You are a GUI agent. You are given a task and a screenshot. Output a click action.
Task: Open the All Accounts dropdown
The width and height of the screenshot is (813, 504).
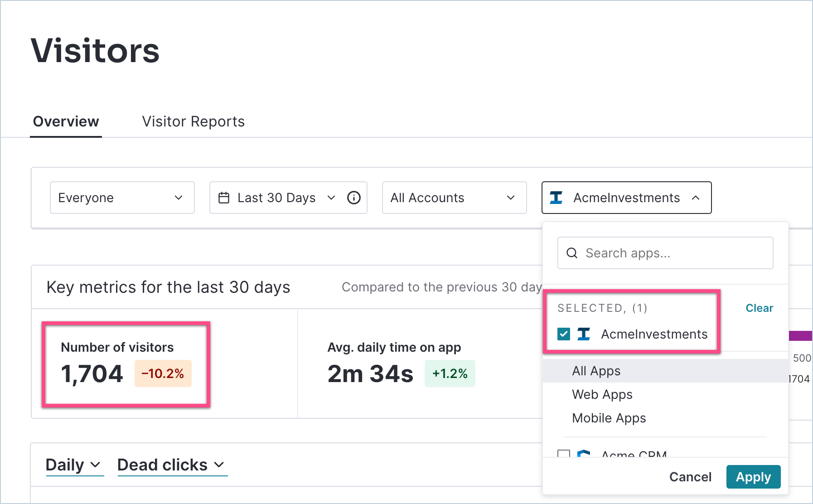coord(454,198)
